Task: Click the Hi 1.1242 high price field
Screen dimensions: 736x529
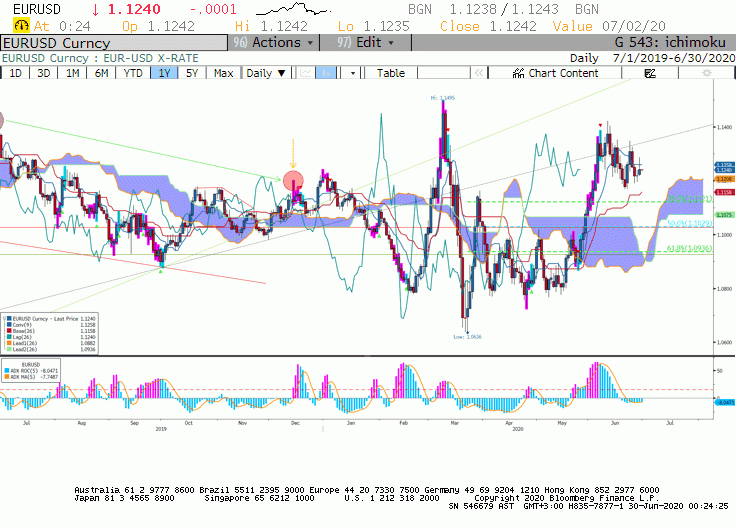Action: 271,26
